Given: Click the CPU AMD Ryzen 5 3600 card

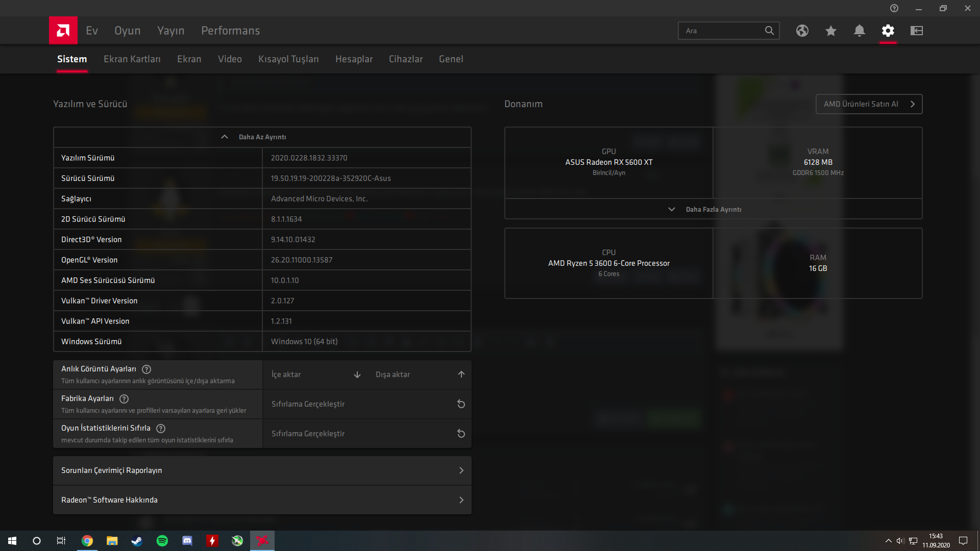Looking at the screenshot, I should tap(609, 263).
